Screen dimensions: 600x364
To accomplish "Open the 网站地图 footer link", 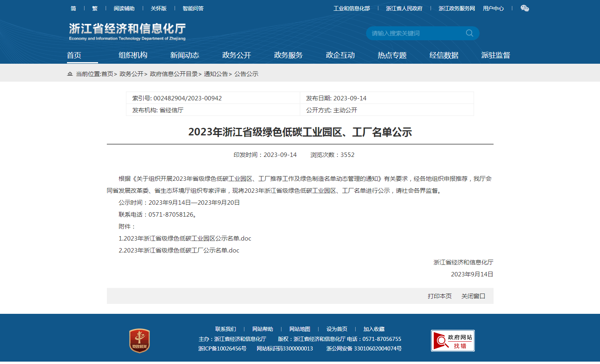I will coord(299,329).
